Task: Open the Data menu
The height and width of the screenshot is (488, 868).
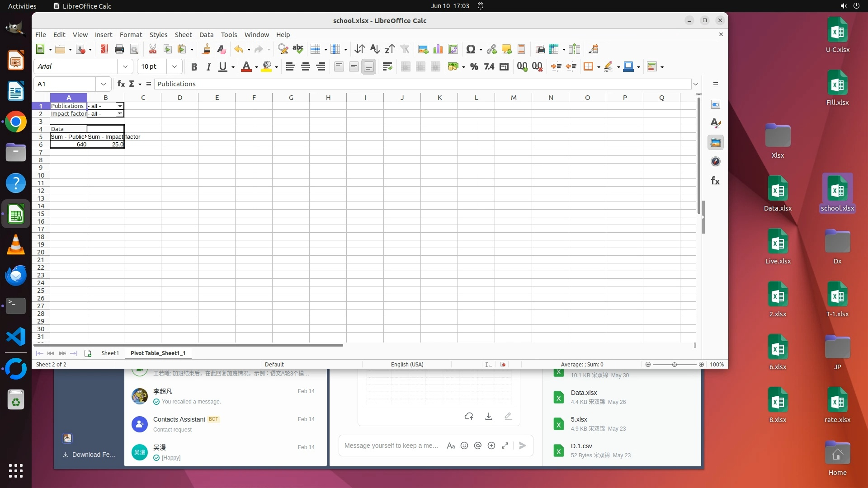Action: [206, 34]
